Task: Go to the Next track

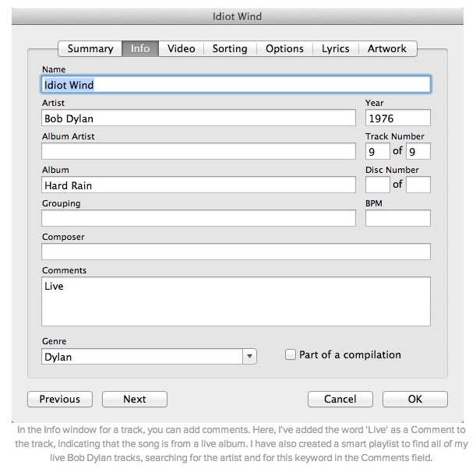Action: (135, 399)
